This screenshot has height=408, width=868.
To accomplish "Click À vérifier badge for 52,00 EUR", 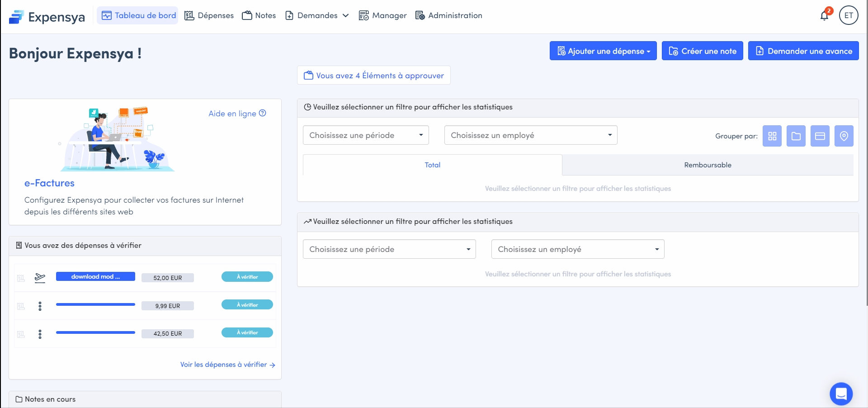I will pyautogui.click(x=247, y=277).
